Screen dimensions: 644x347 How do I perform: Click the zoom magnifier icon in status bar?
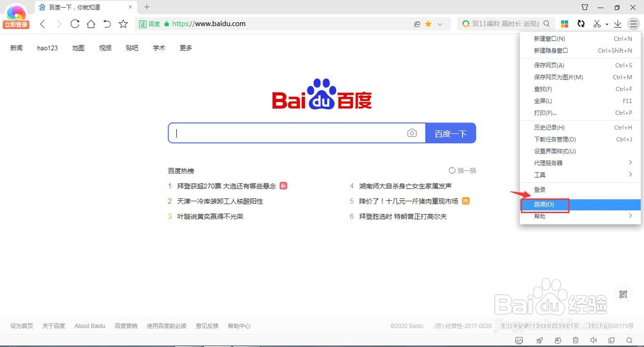point(629,340)
